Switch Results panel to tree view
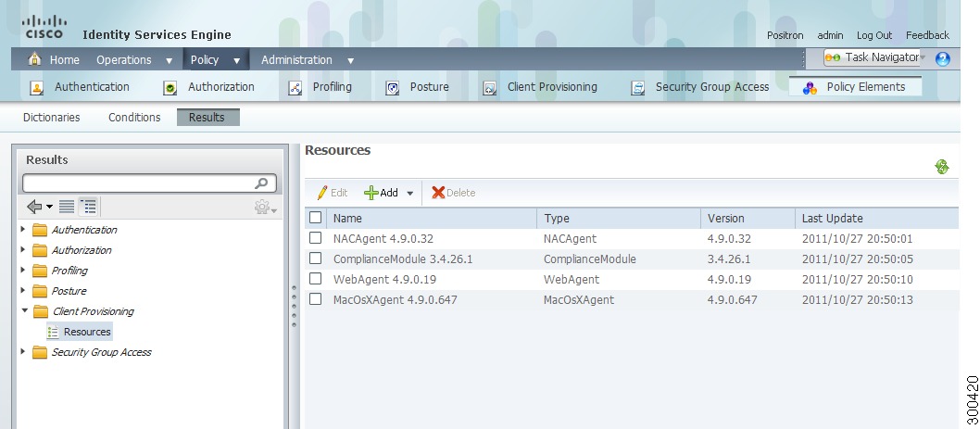The height and width of the screenshot is (429, 980). pyautogui.click(x=89, y=207)
